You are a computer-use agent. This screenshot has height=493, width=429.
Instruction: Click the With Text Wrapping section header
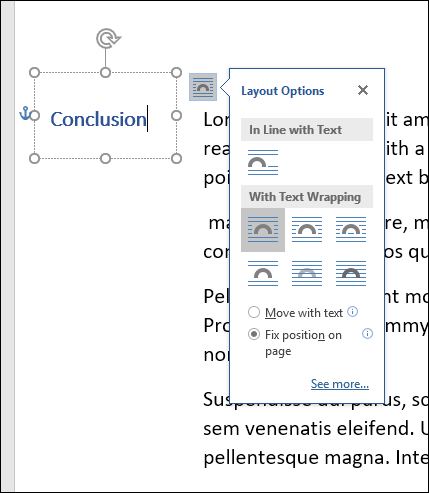click(x=307, y=197)
